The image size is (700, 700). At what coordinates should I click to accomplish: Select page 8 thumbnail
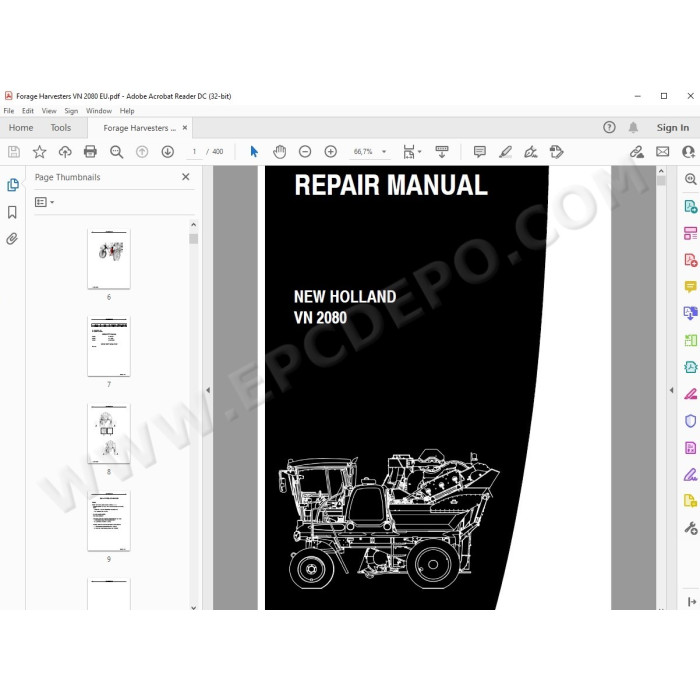[x=109, y=433]
